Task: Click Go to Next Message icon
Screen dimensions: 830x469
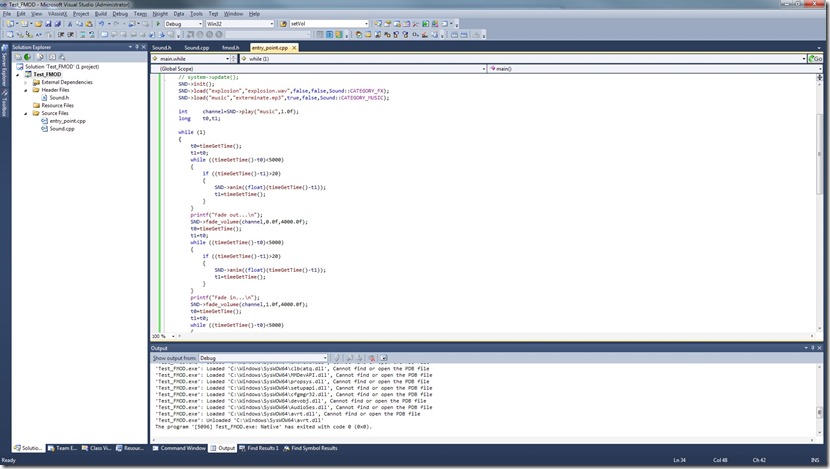Action: (359, 358)
